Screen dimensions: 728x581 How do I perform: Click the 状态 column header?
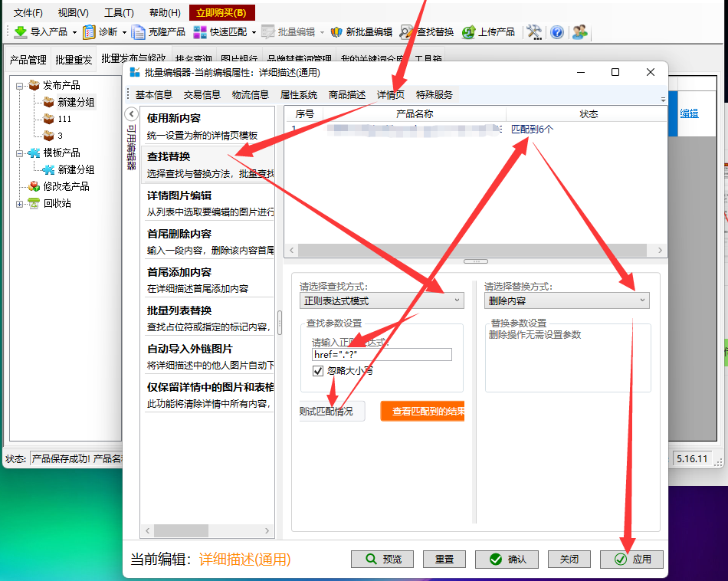(589, 113)
